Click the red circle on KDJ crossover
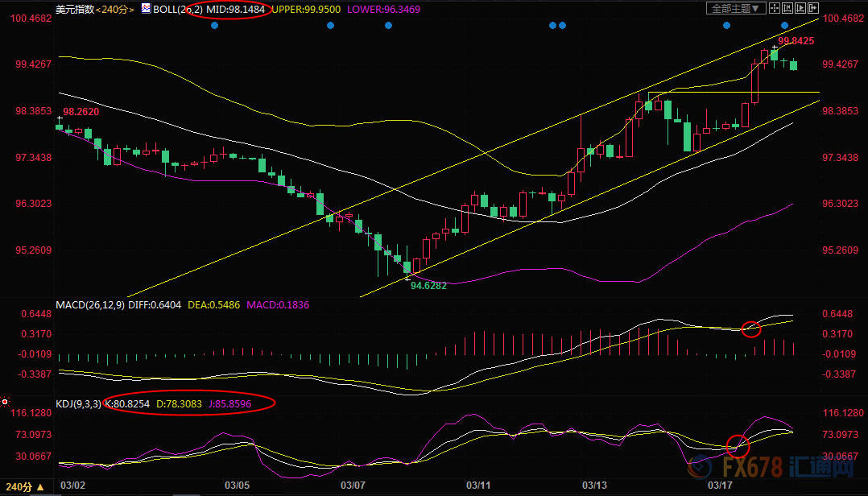Image resolution: width=868 pixels, height=496 pixels. pos(738,445)
